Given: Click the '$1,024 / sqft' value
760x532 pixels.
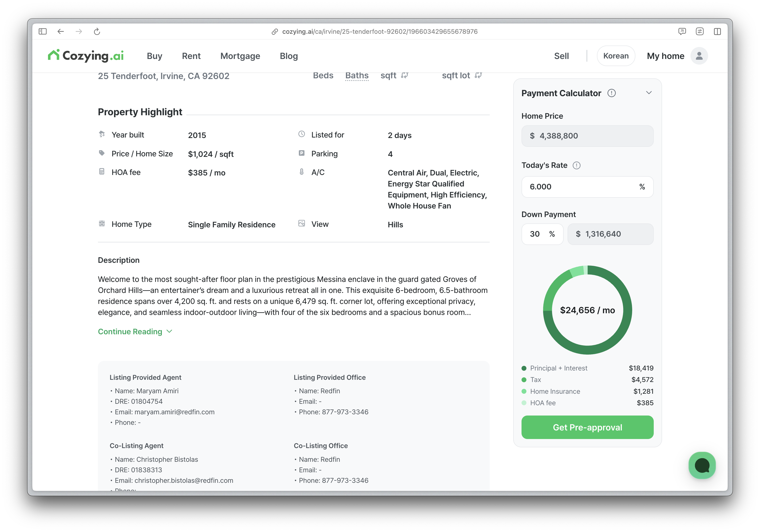Looking at the screenshot, I should click(x=211, y=154).
